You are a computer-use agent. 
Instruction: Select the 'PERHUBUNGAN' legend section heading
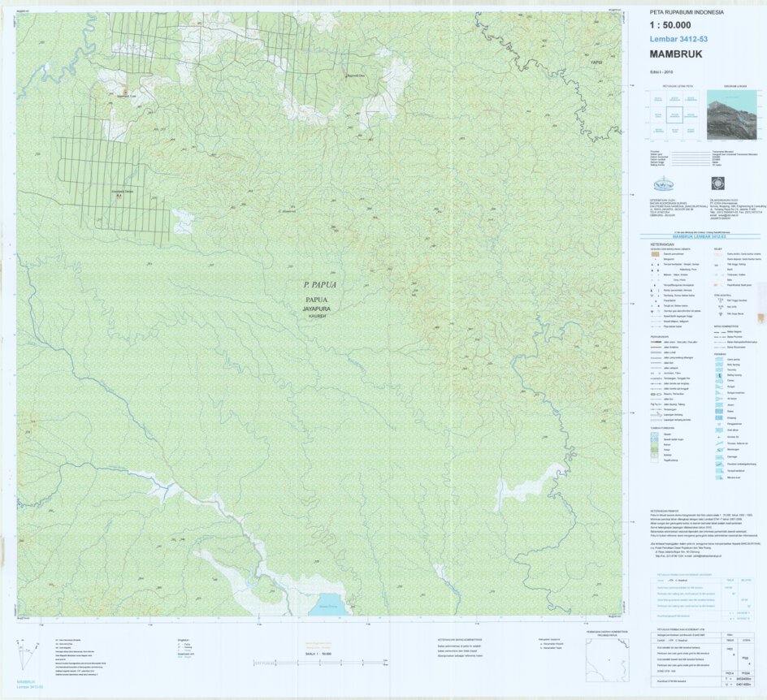659,337
